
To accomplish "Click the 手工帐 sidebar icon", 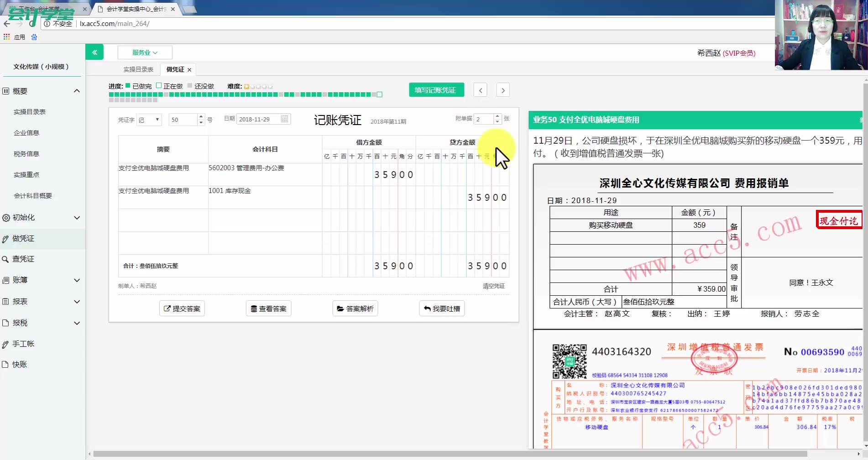I will pyautogui.click(x=5, y=343).
